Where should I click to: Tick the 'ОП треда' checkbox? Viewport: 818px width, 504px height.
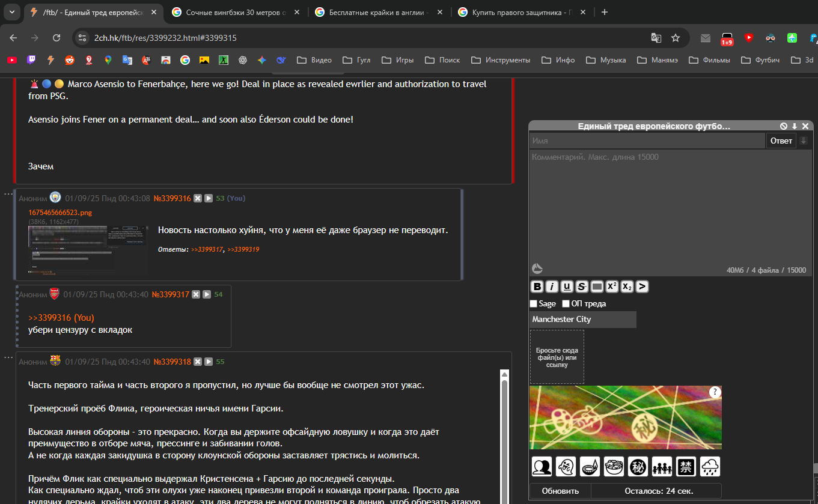[566, 304]
